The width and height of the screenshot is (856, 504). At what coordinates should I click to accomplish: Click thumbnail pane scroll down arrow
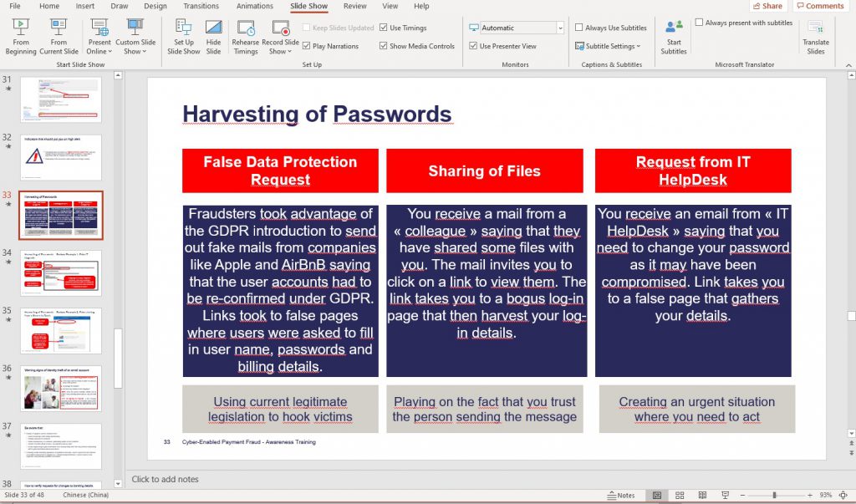[x=118, y=483]
